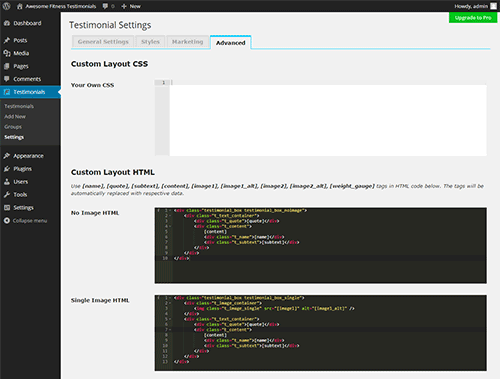Collapse line 4 fold in No Image HTML

170,226
